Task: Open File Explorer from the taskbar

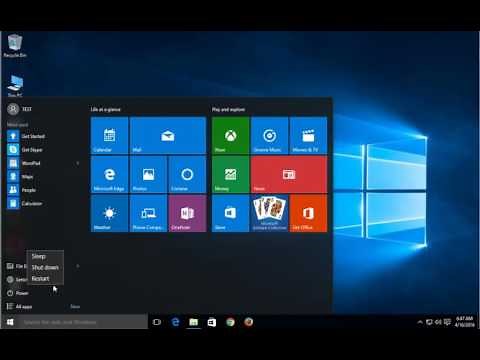Action: click(x=194, y=322)
